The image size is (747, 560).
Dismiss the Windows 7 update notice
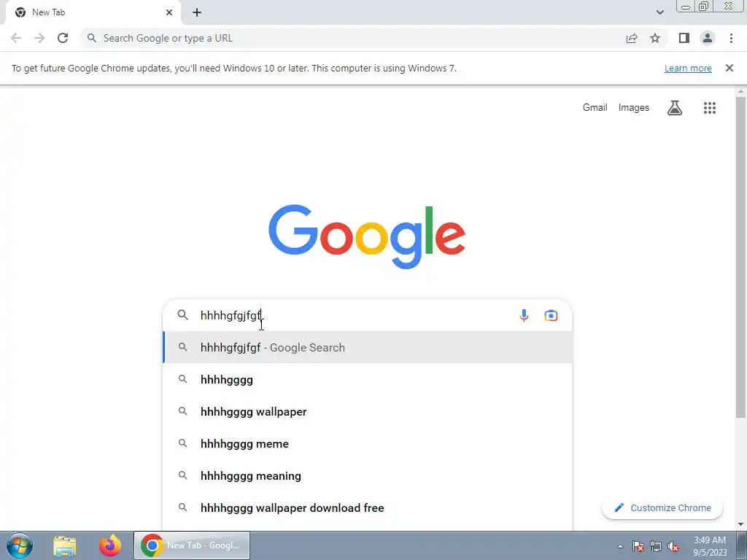pos(729,68)
